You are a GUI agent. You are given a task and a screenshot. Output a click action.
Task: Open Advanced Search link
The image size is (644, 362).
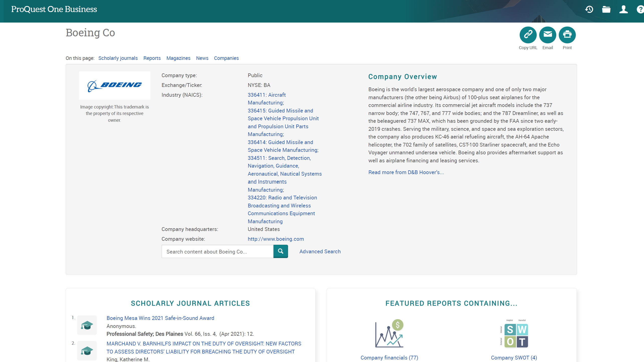pyautogui.click(x=320, y=252)
